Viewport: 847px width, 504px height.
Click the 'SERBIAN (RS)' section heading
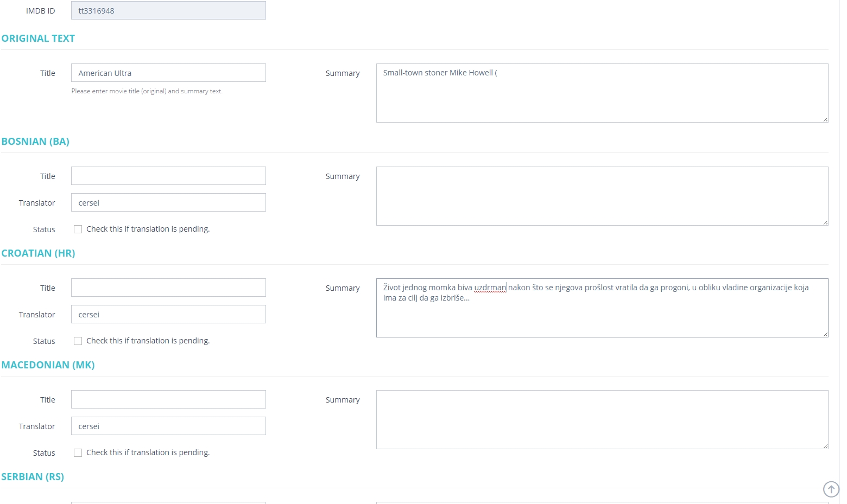click(x=33, y=477)
